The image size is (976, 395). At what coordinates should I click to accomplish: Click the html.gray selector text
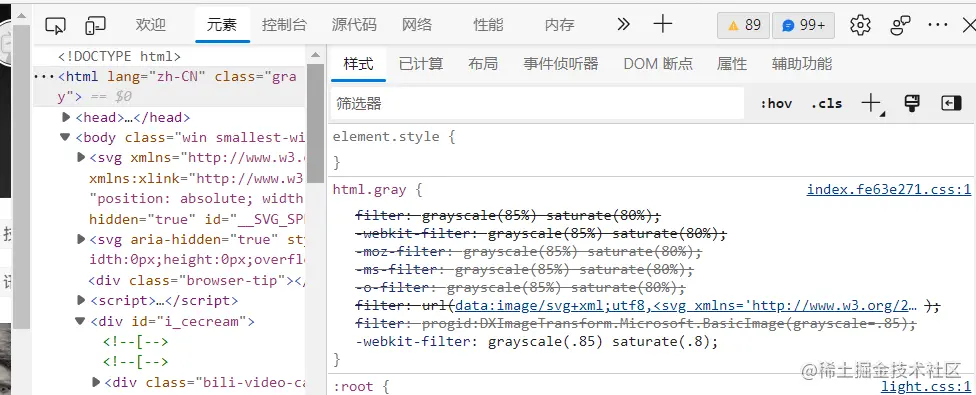[369, 190]
